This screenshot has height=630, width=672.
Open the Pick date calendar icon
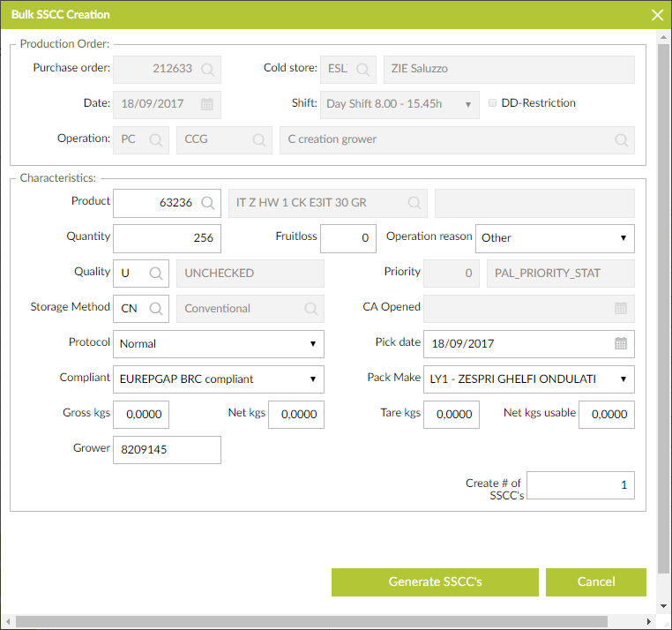click(621, 343)
